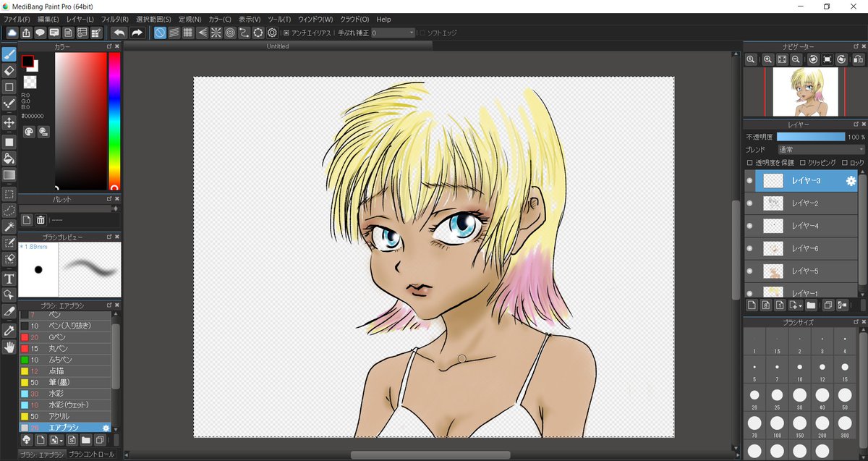Viewport: 868px width, 461px height.
Task: Select the Magic Wand tool
Action: [9, 227]
